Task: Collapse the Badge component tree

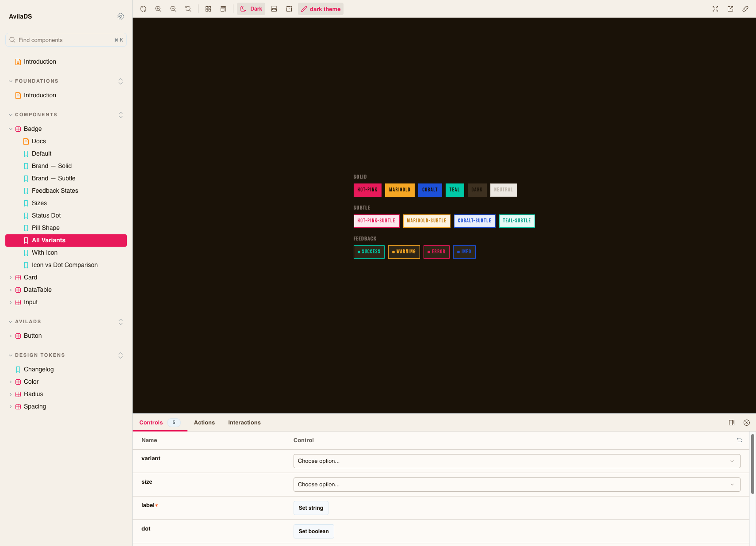Action: tap(10, 129)
